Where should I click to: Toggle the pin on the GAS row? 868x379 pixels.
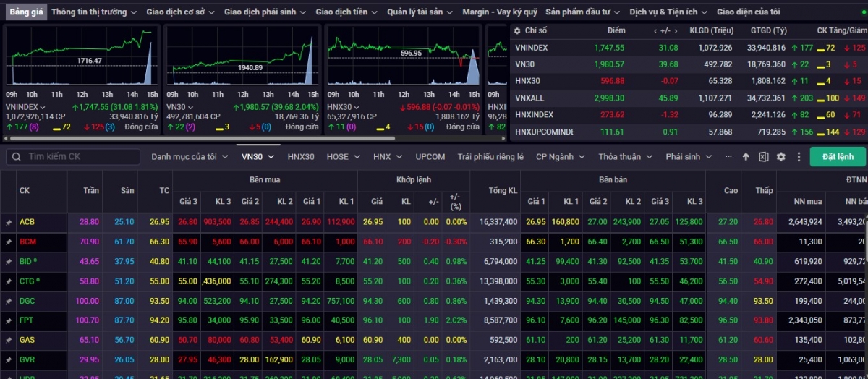[9, 339]
